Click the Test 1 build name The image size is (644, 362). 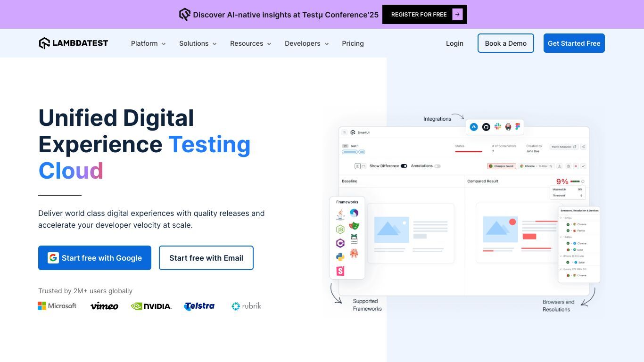pos(355,146)
